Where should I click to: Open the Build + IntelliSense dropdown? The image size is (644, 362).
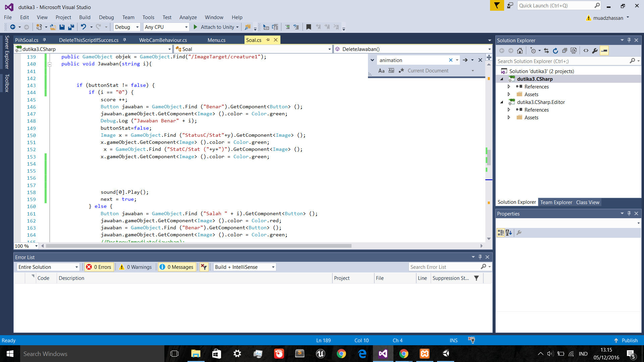[x=245, y=267]
